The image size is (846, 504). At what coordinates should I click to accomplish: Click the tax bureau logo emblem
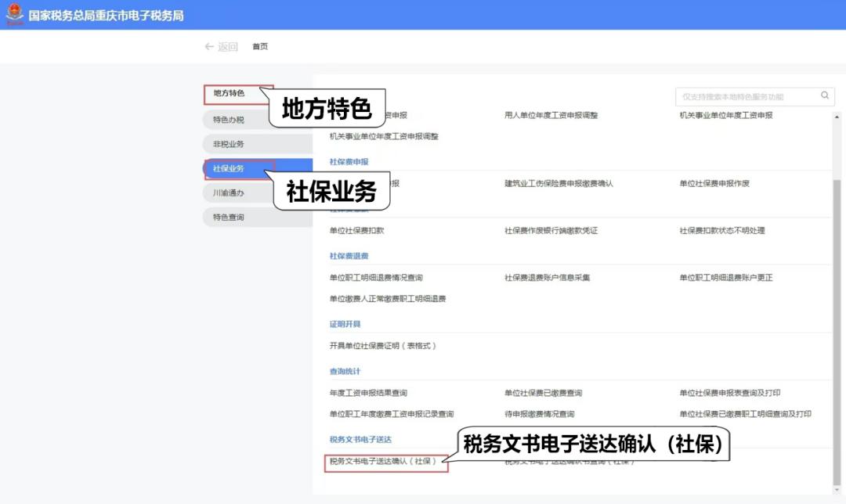coord(14,15)
